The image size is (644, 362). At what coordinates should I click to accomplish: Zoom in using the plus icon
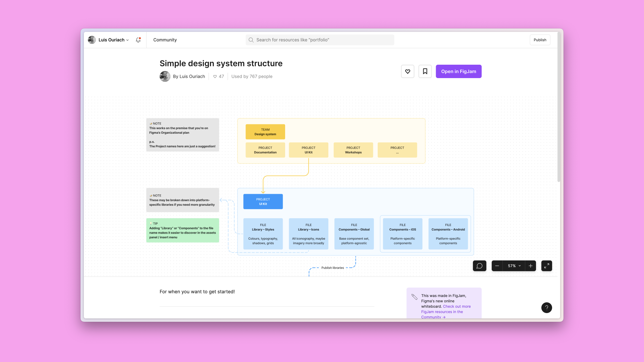point(530,265)
